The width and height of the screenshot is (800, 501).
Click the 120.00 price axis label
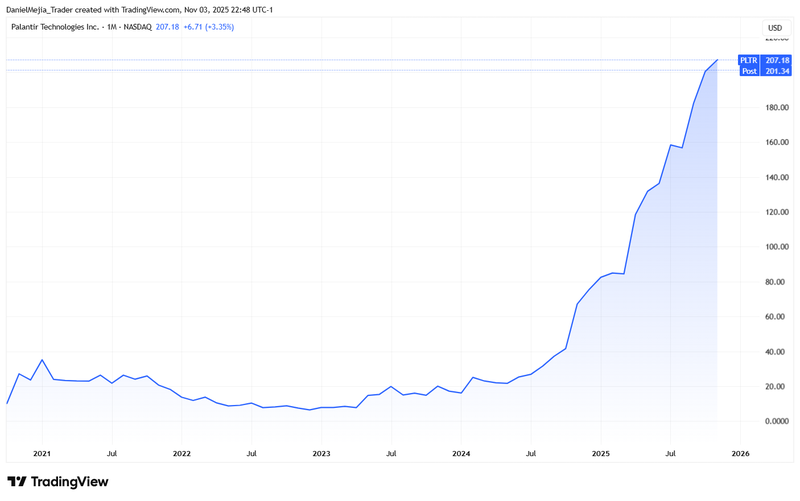(777, 212)
